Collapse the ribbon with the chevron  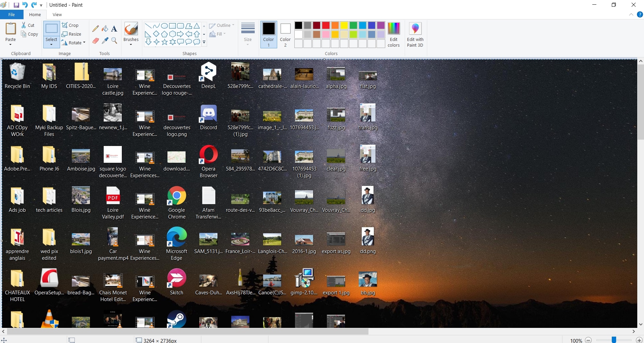[x=631, y=15]
